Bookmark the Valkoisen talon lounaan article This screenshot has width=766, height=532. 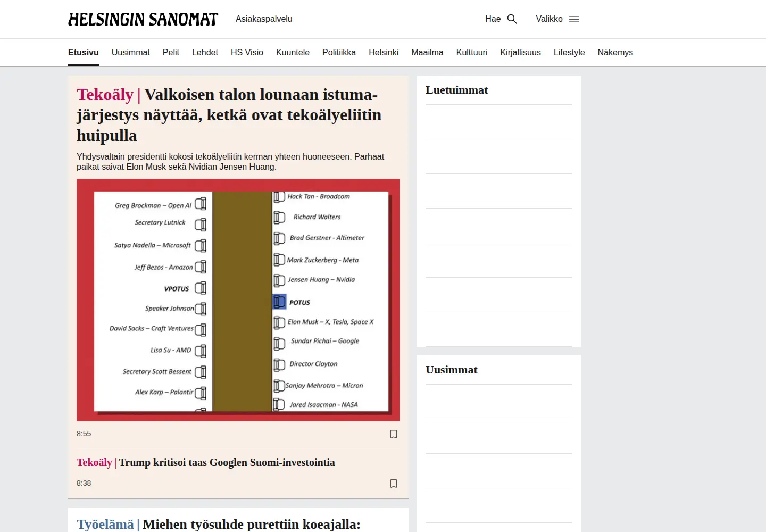394,434
